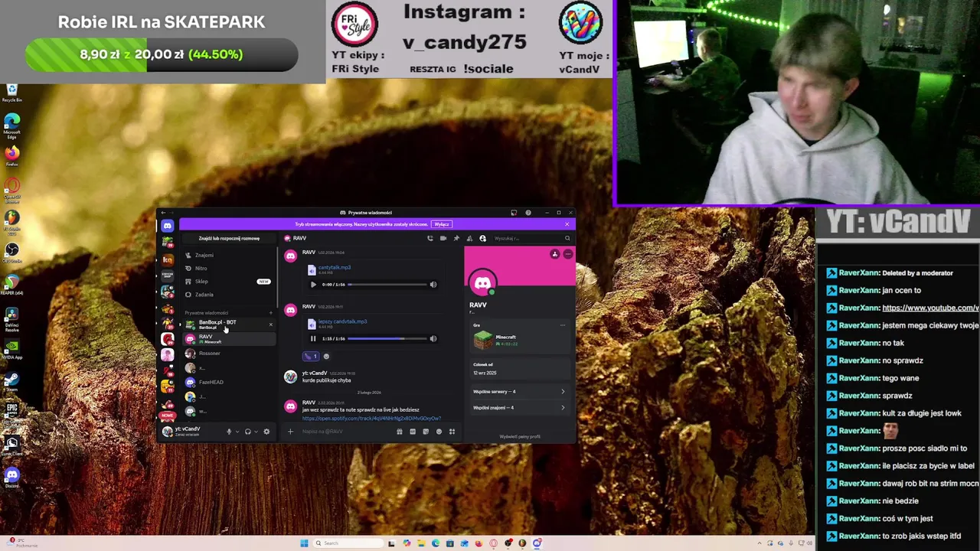Open FazeHEAD direct message
The image size is (980, 551).
(229, 382)
